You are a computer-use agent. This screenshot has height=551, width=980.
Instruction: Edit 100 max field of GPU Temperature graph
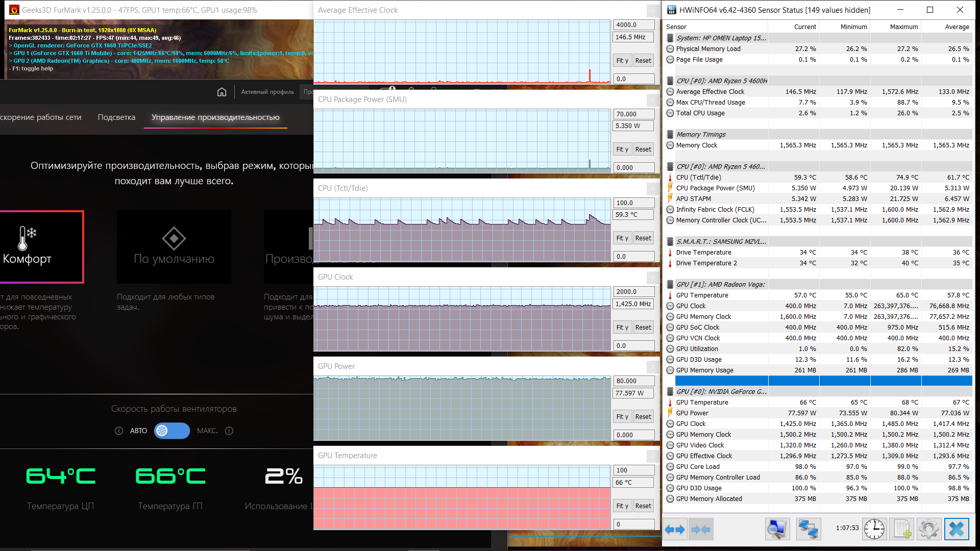point(634,470)
